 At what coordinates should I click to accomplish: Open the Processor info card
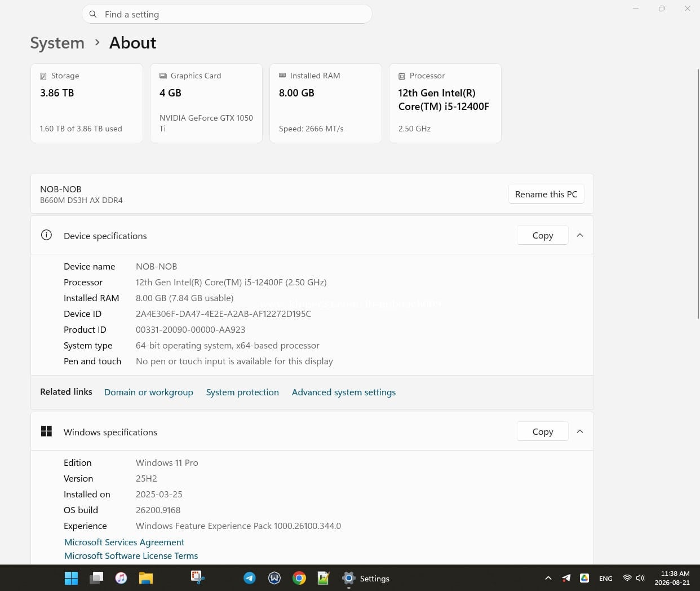pos(445,103)
